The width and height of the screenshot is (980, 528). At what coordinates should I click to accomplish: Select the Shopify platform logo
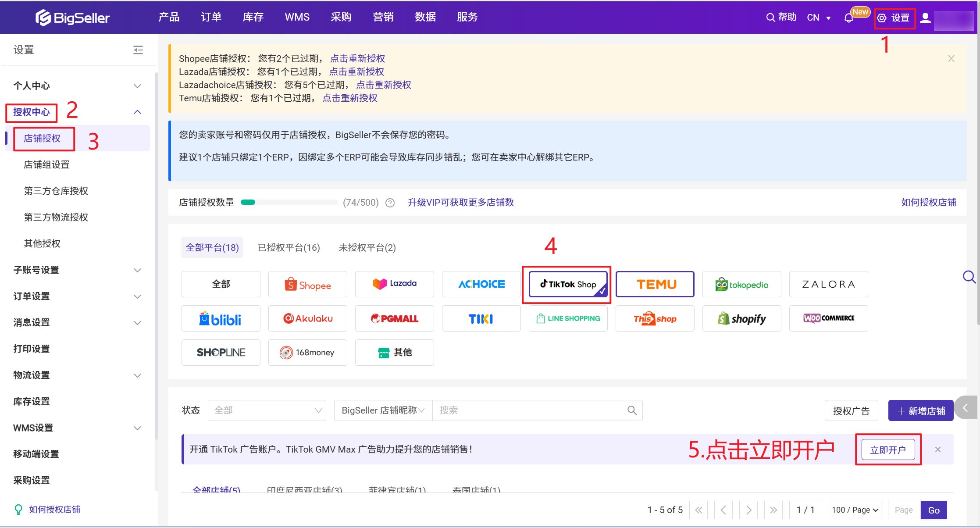point(741,319)
